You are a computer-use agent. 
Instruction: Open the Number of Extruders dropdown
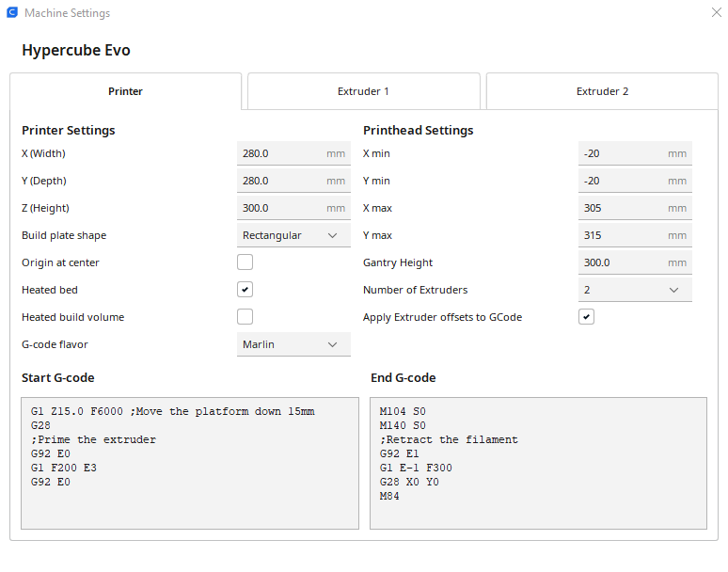pos(635,290)
